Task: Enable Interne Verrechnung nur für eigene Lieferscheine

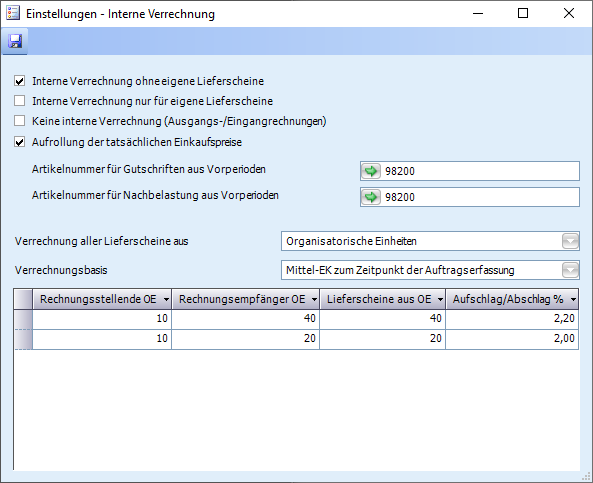Action: [20, 101]
